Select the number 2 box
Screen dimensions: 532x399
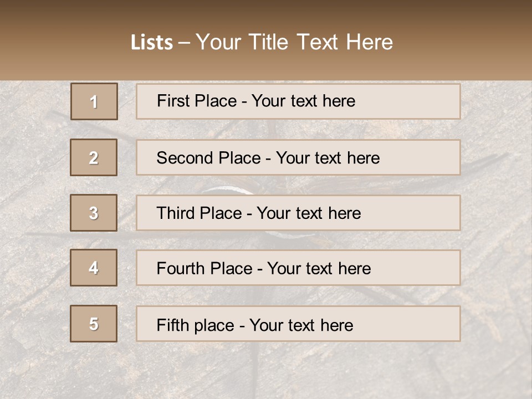(94, 157)
